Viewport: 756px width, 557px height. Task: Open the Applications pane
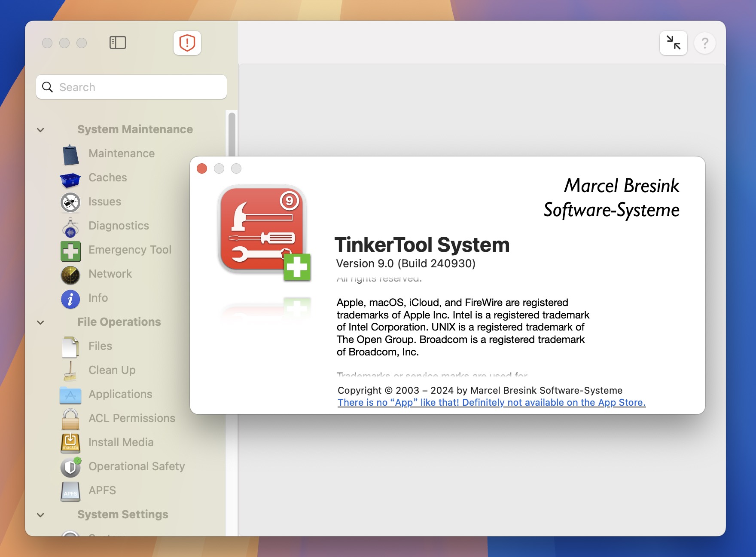pyautogui.click(x=120, y=394)
